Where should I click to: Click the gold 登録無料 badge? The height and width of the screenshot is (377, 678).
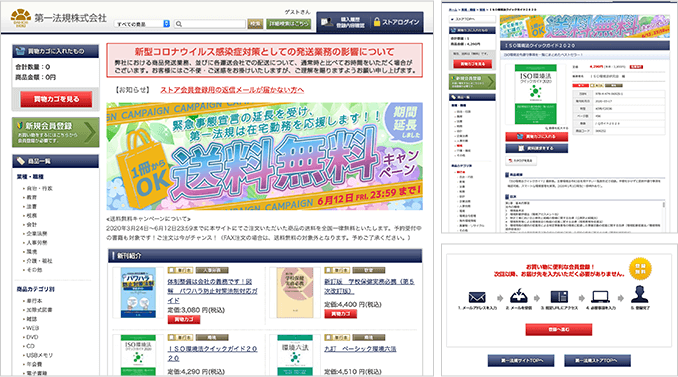coord(640,268)
